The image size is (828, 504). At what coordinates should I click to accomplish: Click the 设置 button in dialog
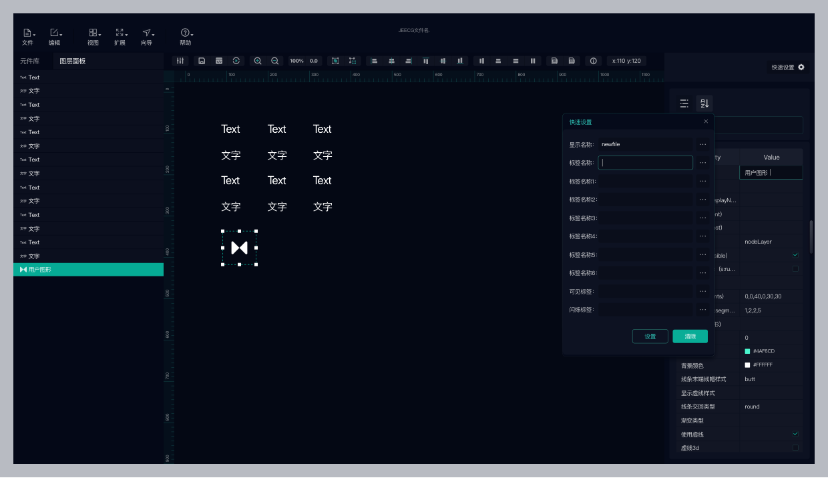tap(650, 336)
